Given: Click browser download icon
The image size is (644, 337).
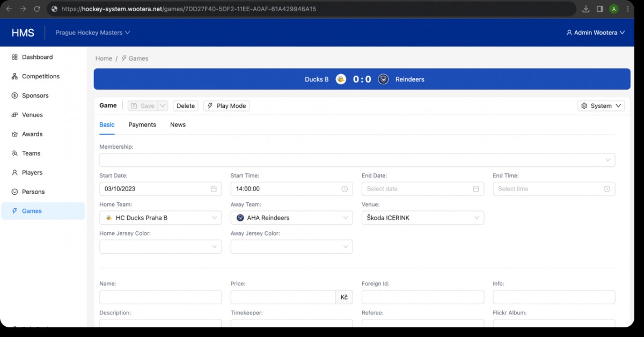Looking at the screenshot, I should click(x=586, y=9).
